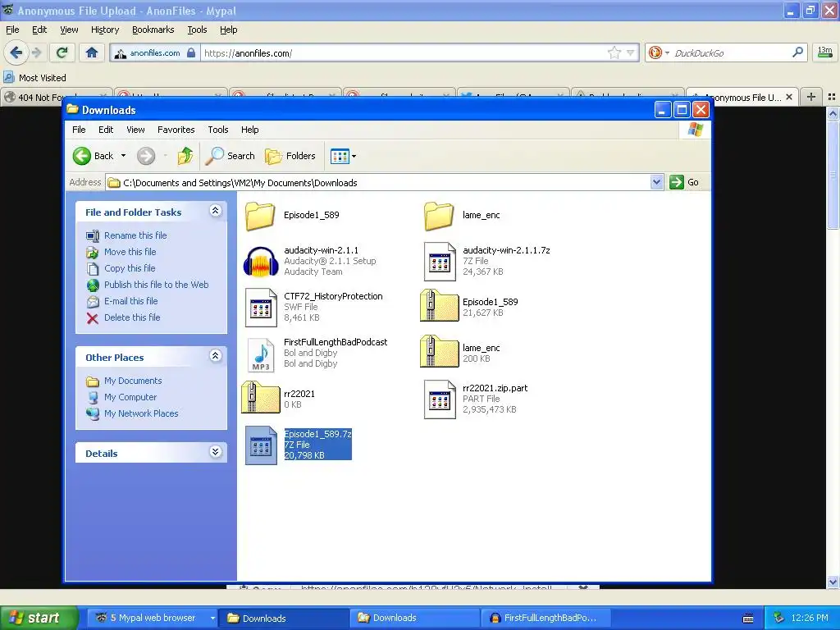Select the FirstFullLengthBadPodcast MP3 icon
Viewport: 840px width, 630px height.
point(261,354)
